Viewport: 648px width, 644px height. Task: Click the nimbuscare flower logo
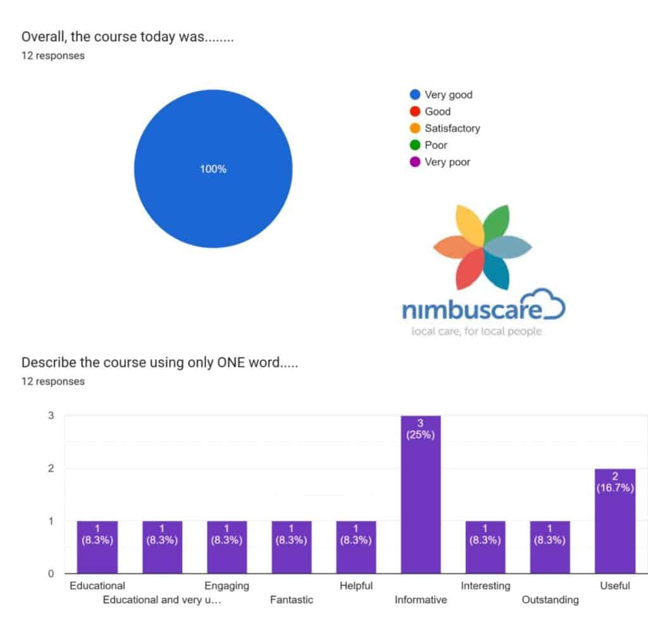[483, 247]
